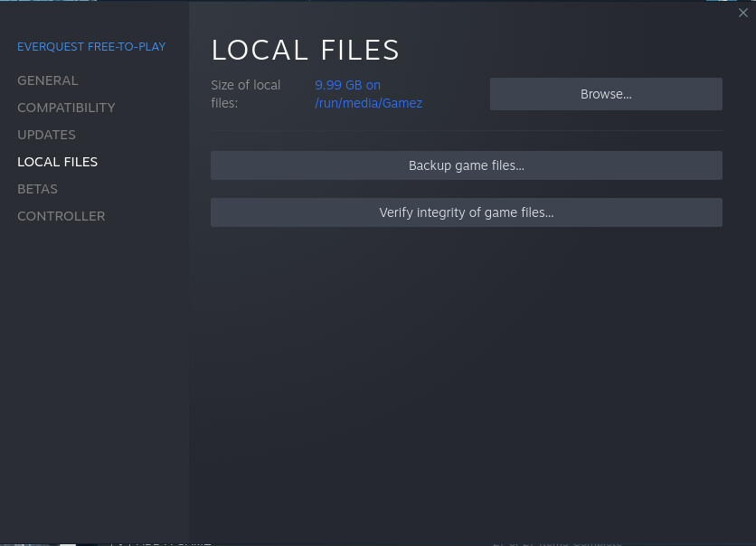Viewport: 756px width, 546px height.
Task: Show the Controller settings
Action: (61, 216)
